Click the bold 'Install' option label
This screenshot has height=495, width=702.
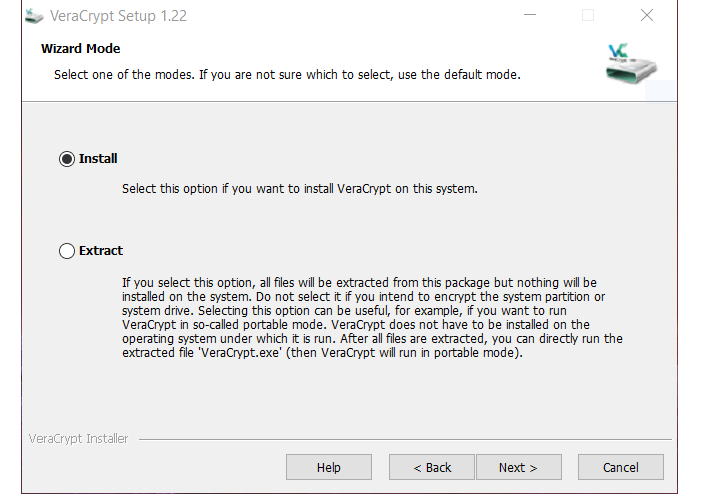(98, 159)
